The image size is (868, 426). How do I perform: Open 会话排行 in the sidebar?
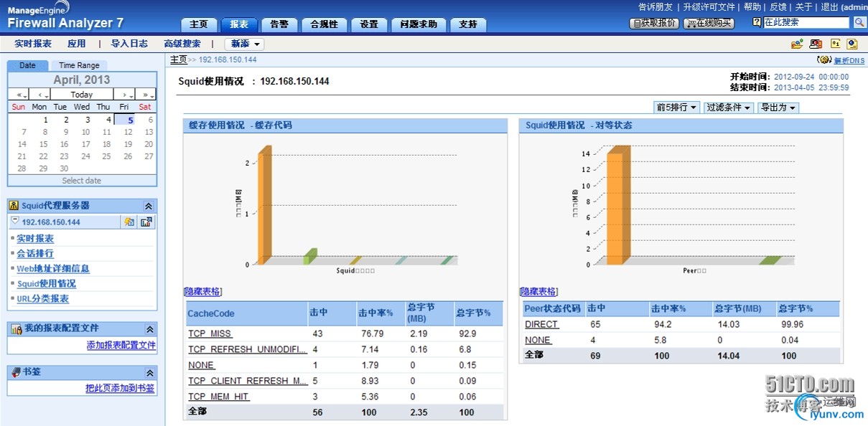35,254
